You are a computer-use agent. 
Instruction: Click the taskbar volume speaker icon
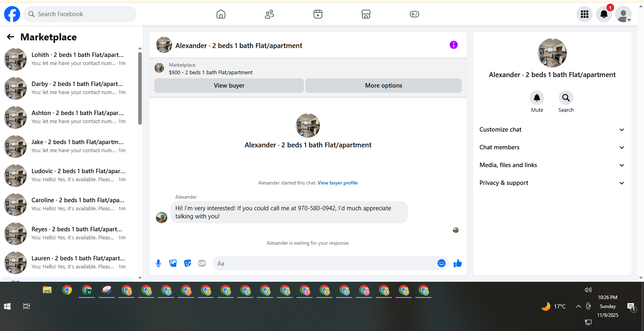(x=588, y=290)
